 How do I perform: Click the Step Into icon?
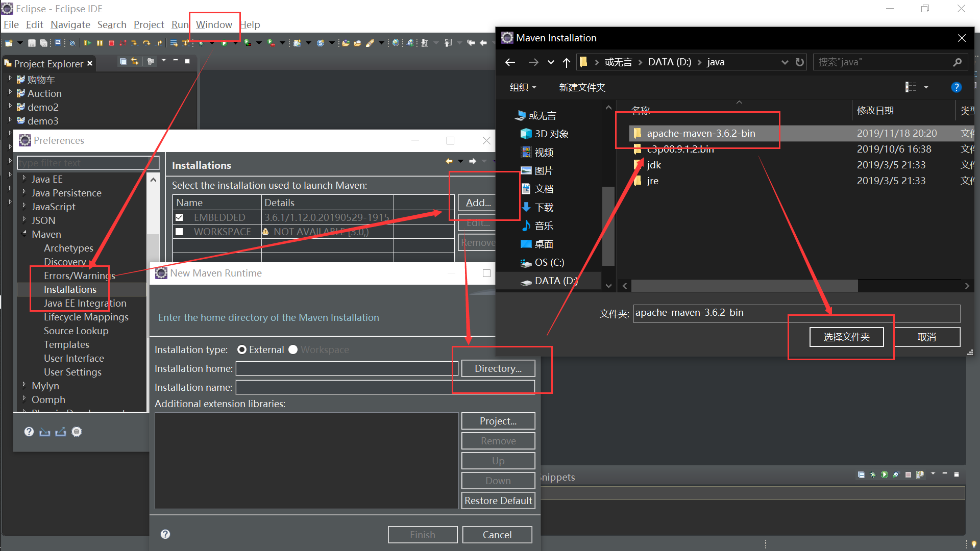(x=134, y=43)
